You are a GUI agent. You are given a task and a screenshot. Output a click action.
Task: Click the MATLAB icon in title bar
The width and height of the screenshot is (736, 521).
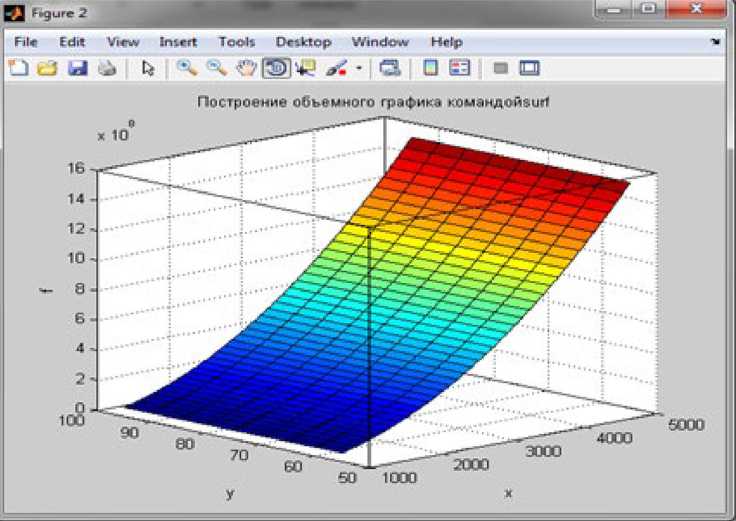tap(14, 13)
